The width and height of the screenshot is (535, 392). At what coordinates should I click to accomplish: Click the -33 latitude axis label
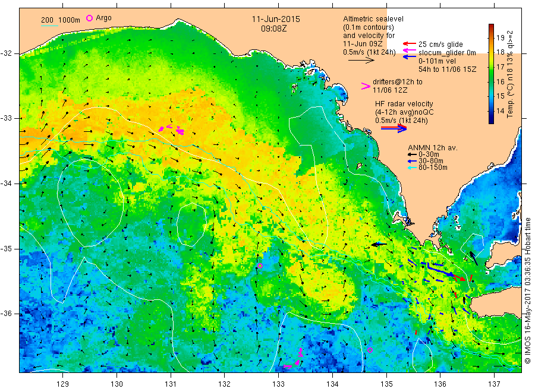coord(6,118)
